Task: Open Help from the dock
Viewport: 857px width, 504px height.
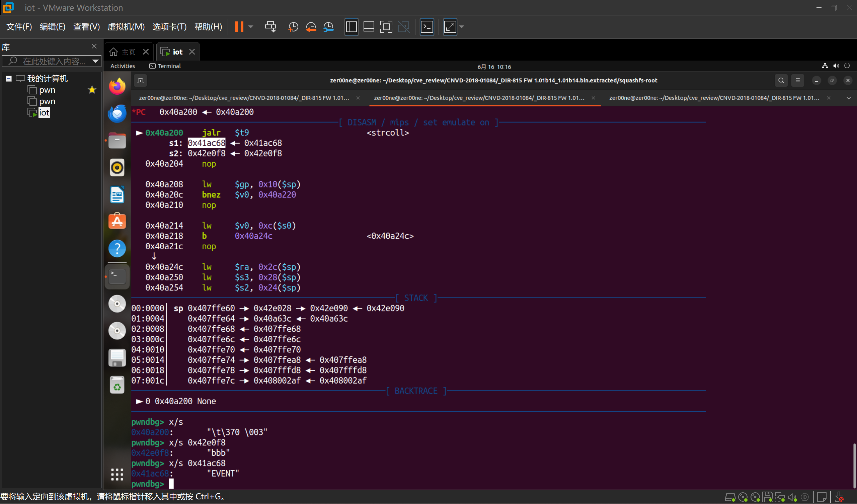Action: coord(117,249)
